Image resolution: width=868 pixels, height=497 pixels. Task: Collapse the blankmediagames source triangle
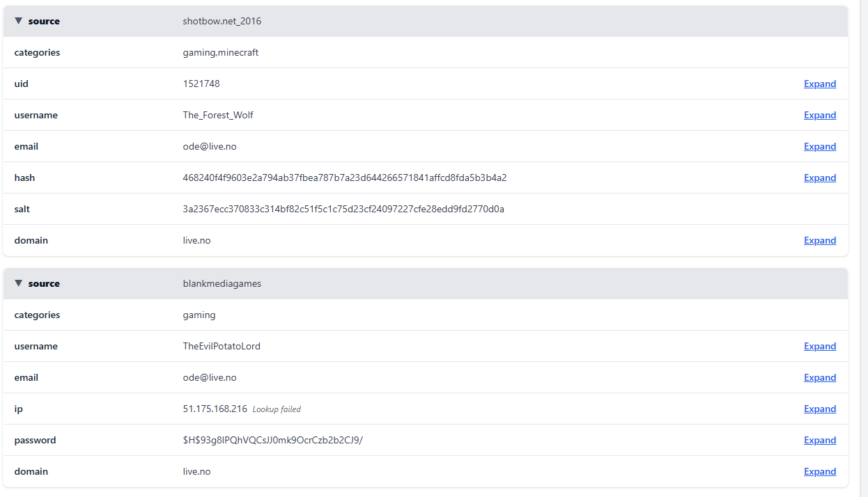click(x=19, y=283)
